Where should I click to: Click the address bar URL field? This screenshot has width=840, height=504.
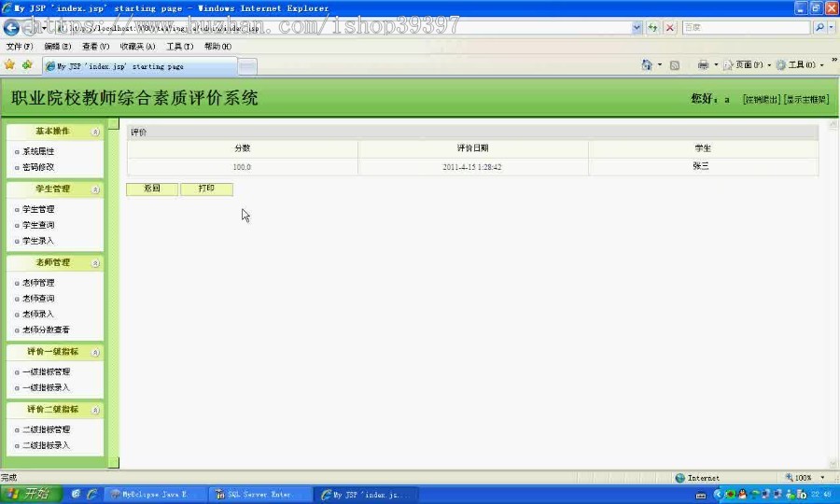[343, 28]
